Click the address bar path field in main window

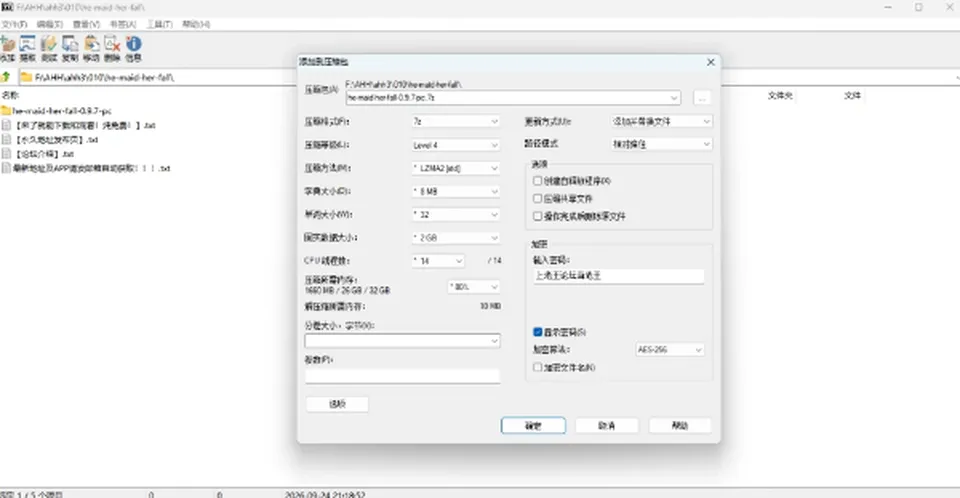(x=490, y=77)
